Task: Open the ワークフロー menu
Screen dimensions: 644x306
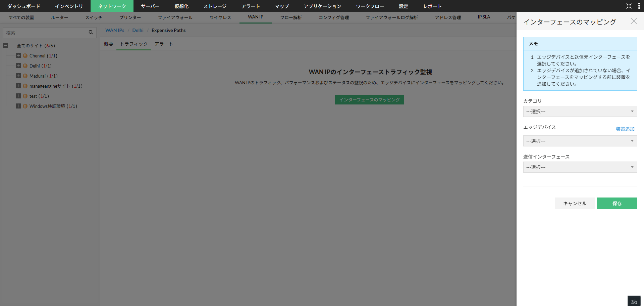Action: (370, 6)
